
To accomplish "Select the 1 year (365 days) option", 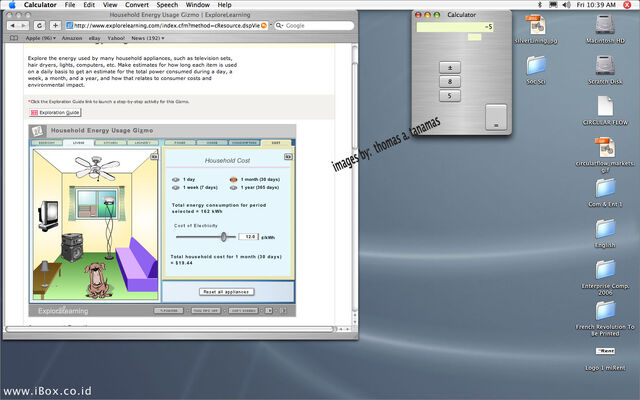I will 233,188.
